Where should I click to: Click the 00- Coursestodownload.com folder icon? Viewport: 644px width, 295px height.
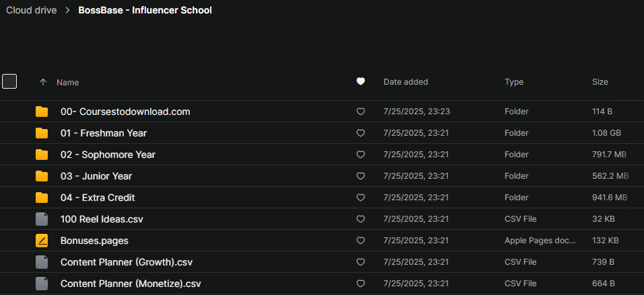42,112
